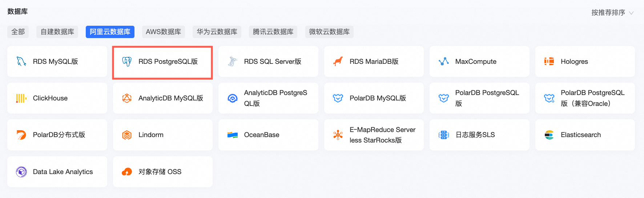
Task: Select the ClickHouse label
Action: coord(50,98)
